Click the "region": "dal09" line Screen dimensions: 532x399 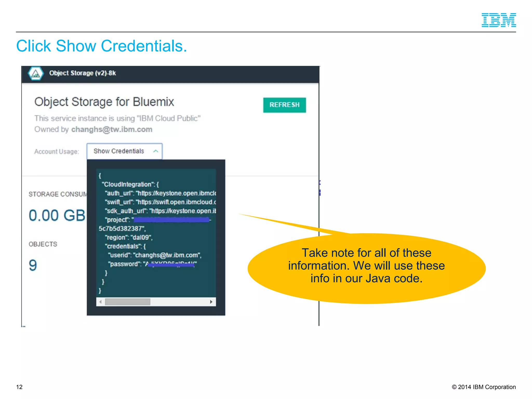[x=129, y=237]
